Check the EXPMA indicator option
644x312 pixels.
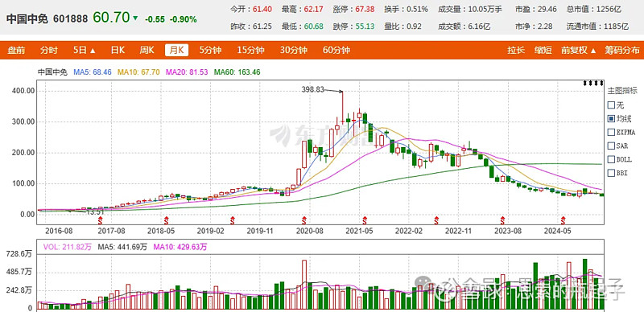pyautogui.click(x=611, y=132)
